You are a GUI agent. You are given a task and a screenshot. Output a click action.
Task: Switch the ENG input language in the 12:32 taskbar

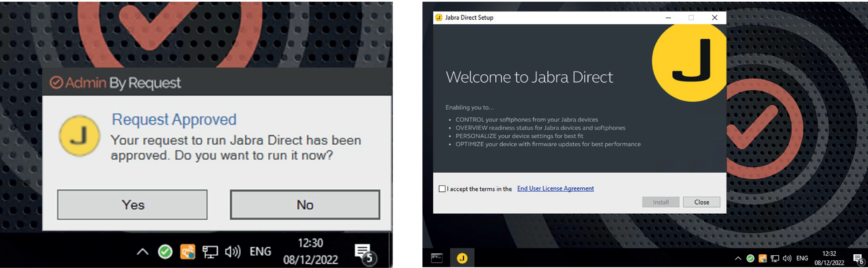(x=802, y=258)
